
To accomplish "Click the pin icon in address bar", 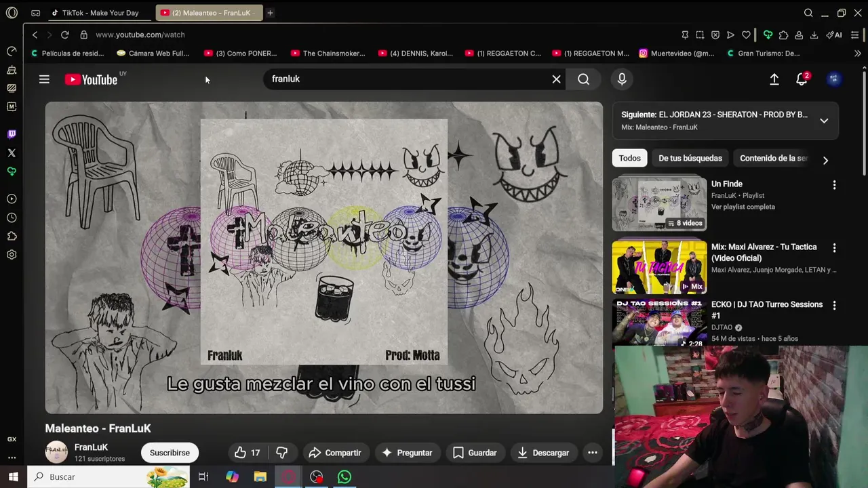I will [685, 35].
